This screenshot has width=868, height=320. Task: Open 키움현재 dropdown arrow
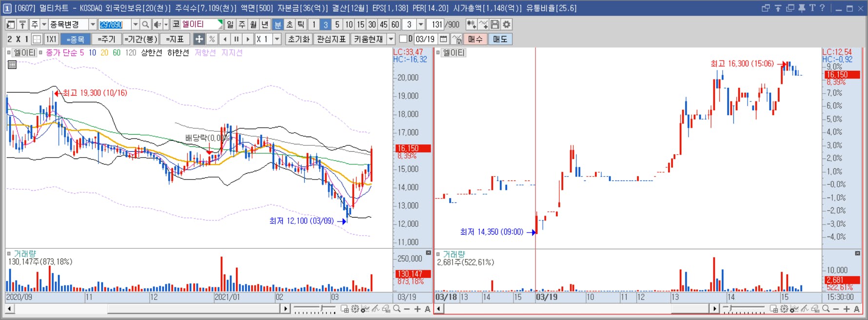coord(391,39)
